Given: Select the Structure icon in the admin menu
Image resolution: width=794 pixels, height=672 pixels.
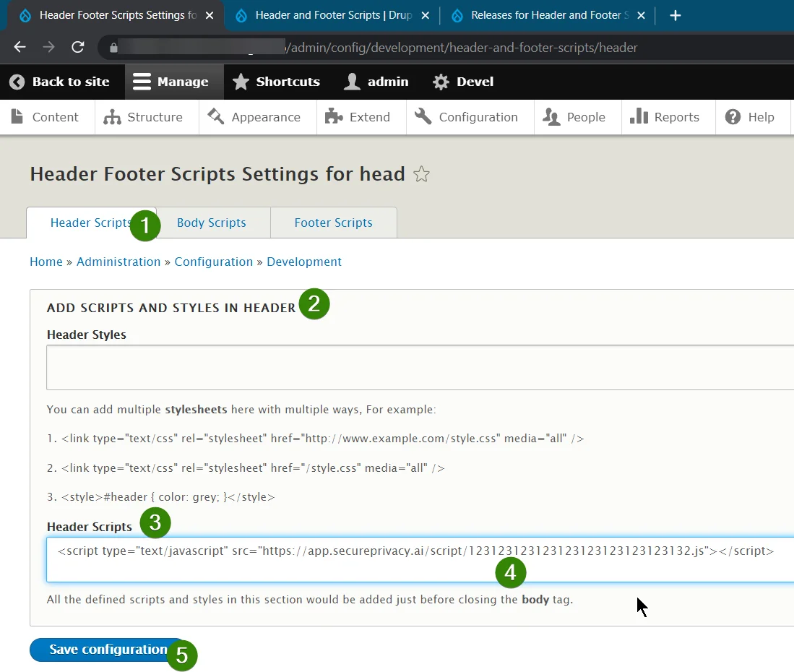Looking at the screenshot, I should pyautogui.click(x=113, y=116).
